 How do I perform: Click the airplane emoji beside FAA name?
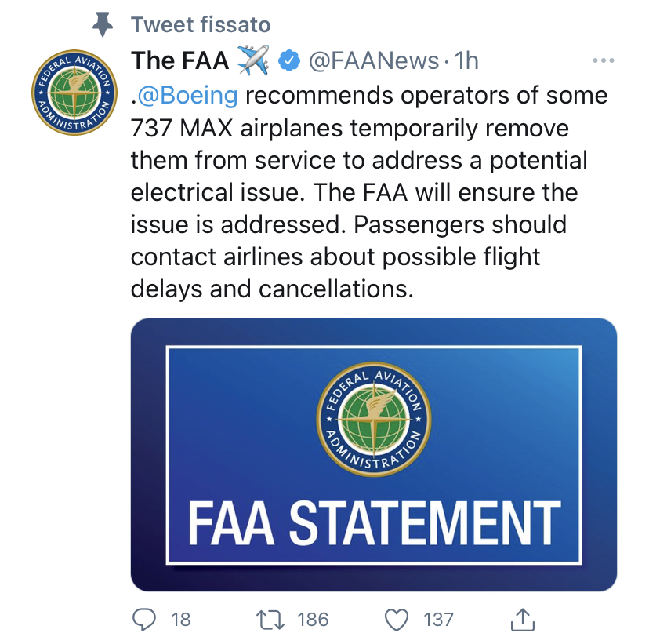252,61
